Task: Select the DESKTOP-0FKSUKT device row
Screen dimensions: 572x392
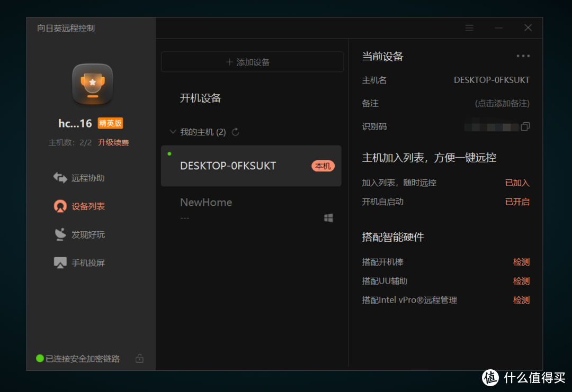Action: tap(251, 166)
